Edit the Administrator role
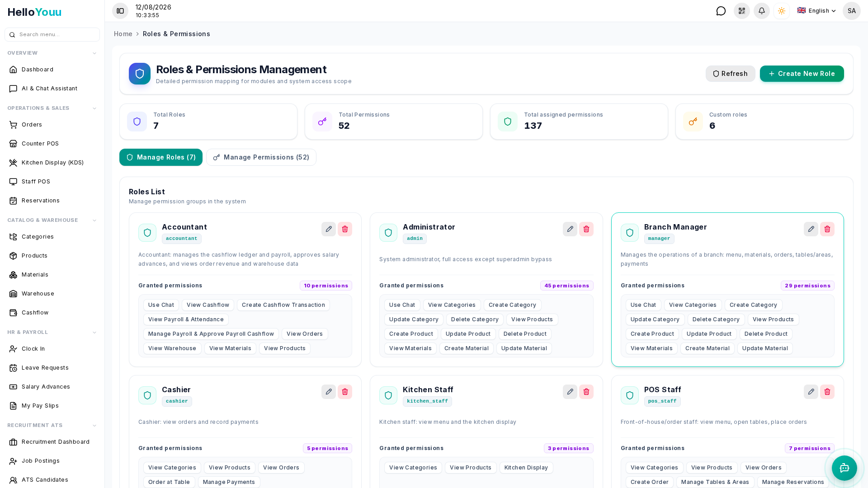Viewport: 868px width, 488px height. [x=570, y=229]
